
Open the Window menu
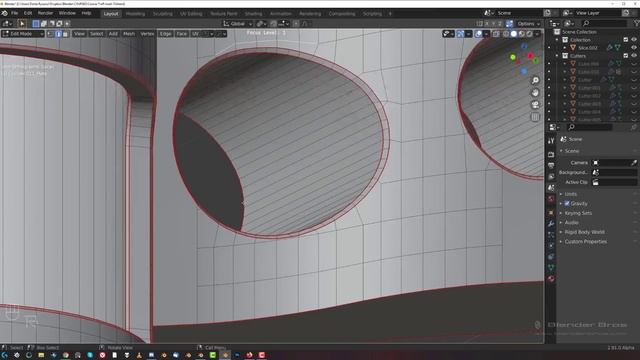(67, 13)
